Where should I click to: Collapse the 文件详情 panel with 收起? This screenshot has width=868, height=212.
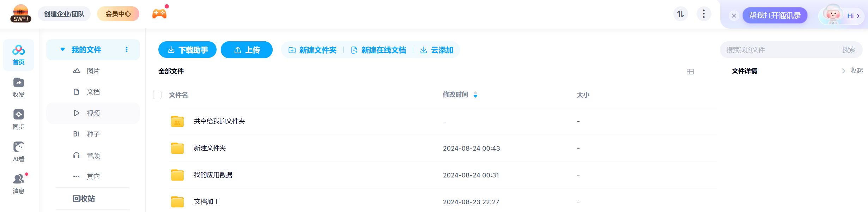pos(852,71)
